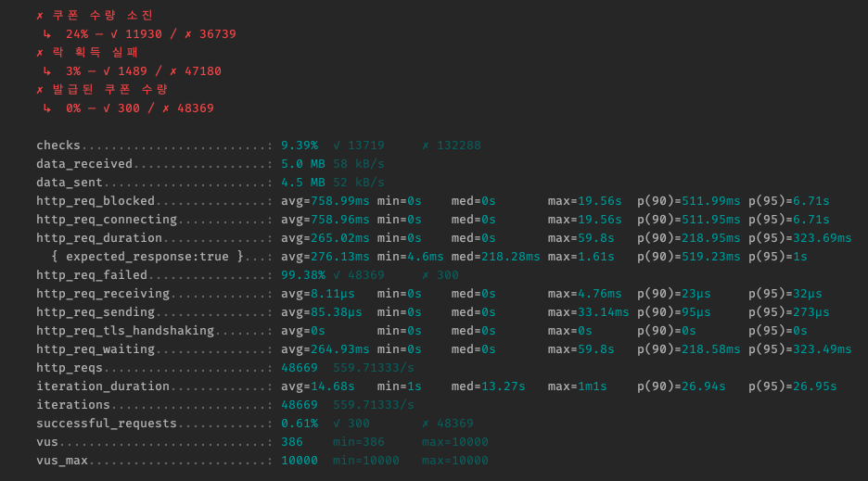Select the http_req_failed value 99.38%
Screen dimensions: 868x481
[303, 275]
